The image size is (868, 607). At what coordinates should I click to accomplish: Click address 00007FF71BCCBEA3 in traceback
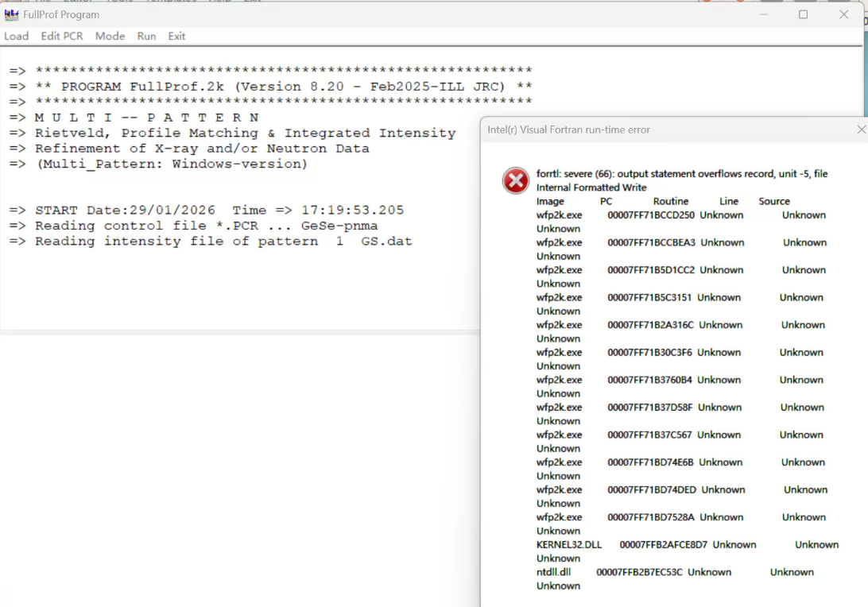coord(652,242)
